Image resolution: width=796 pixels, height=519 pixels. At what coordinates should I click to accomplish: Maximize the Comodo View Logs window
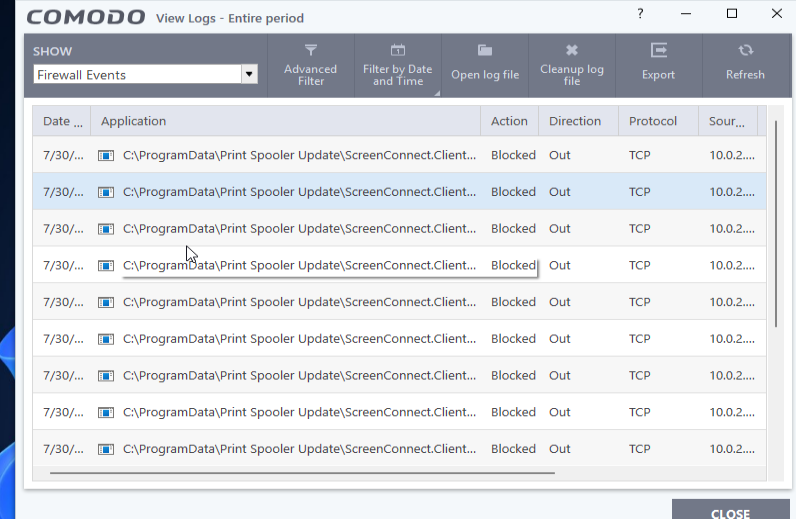pyautogui.click(x=732, y=13)
